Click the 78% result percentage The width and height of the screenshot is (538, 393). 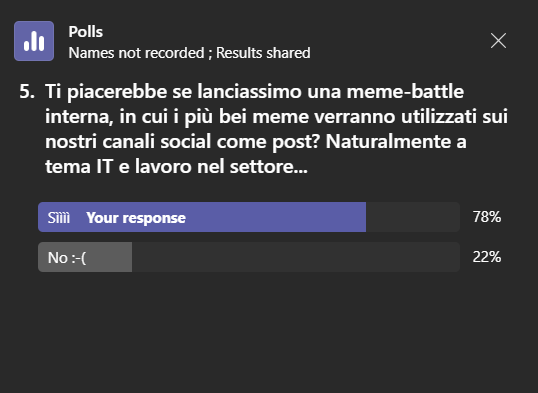point(487,217)
